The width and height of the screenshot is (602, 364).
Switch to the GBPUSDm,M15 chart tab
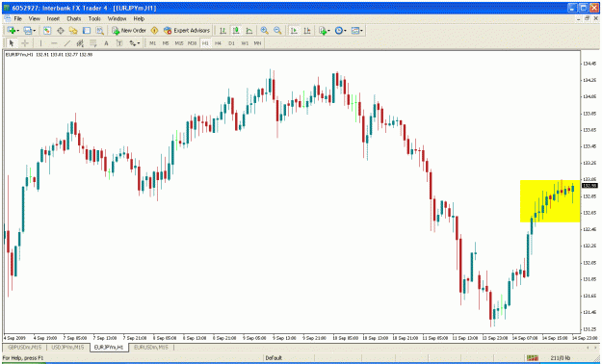pyautogui.click(x=25, y=347)
